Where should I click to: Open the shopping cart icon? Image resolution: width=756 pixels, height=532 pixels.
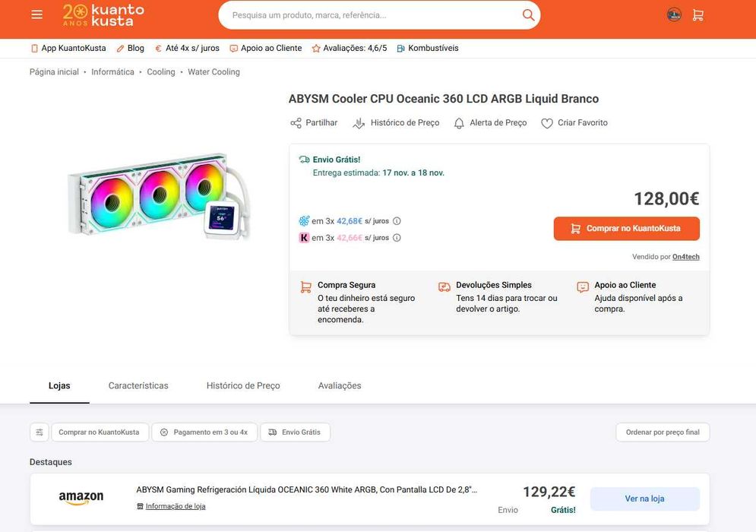(x=697, y=15)
